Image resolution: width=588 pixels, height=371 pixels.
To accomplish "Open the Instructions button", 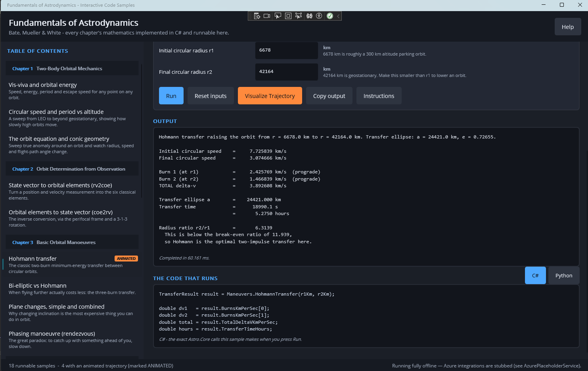I will (379, 96).
